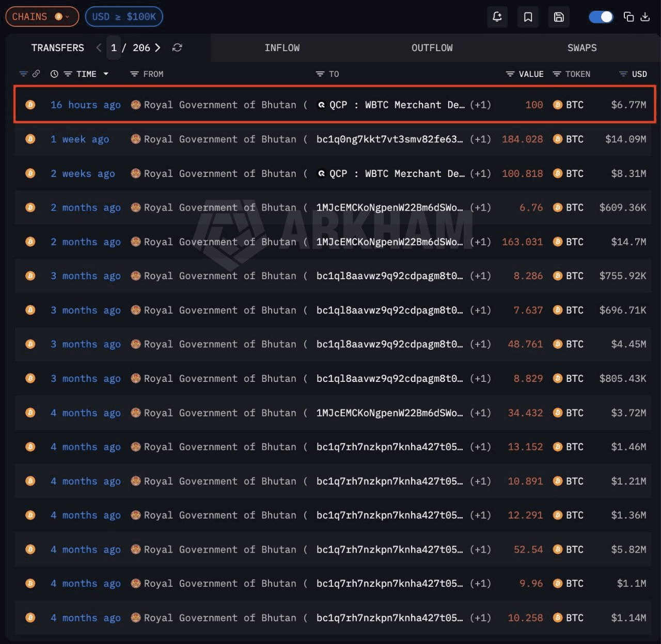Download the transfers data

tap(645, 17)
